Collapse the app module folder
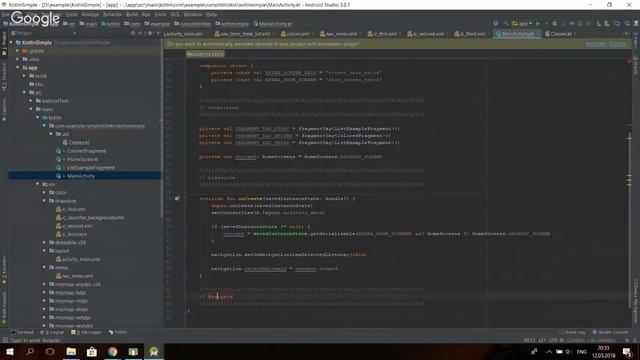This screenshot has height=360, width=640. coord(18,67)
